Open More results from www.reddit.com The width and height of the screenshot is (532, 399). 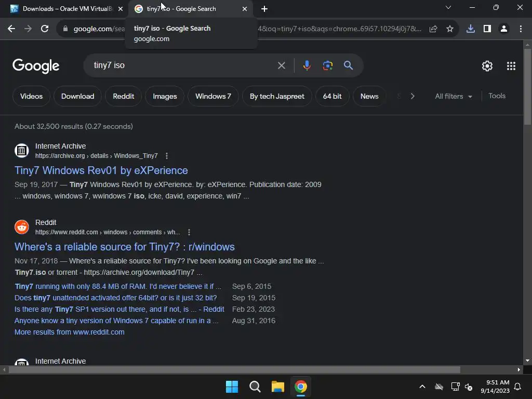(x=70, y=332)
